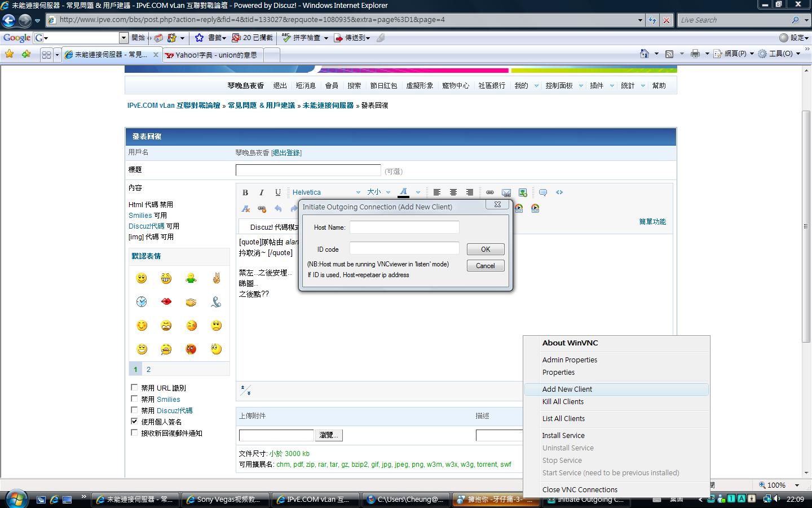
Task: Select Close VNC Connections in menu
Action: point(616,489)
